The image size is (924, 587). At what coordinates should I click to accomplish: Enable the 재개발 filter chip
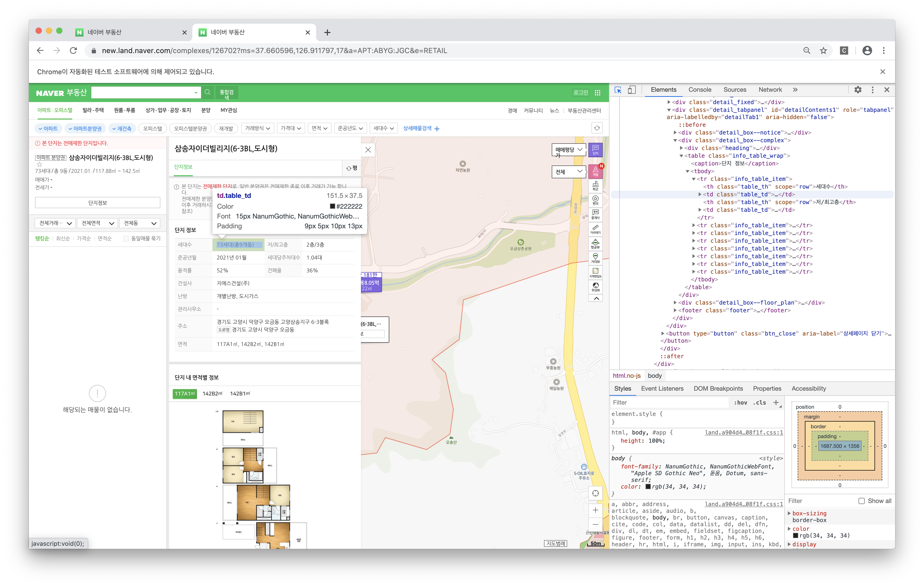click(226, 128)
